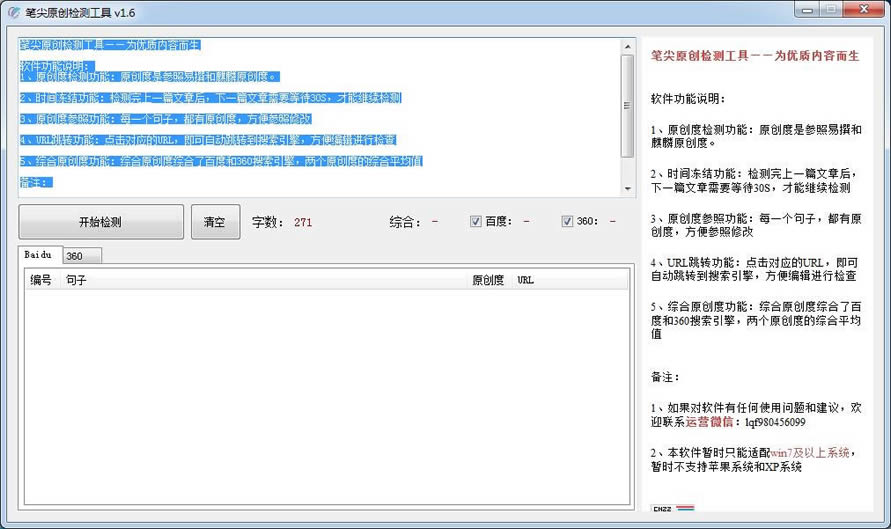Viewport: 891px width, 529px height.
Task: Sort by the 原创度 column header
Action: click(x=488, y=280)
